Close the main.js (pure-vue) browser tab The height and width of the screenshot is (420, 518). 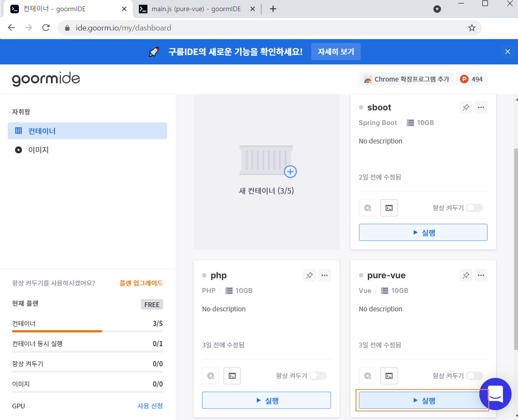pyautogui.click(x=253, y=9)
